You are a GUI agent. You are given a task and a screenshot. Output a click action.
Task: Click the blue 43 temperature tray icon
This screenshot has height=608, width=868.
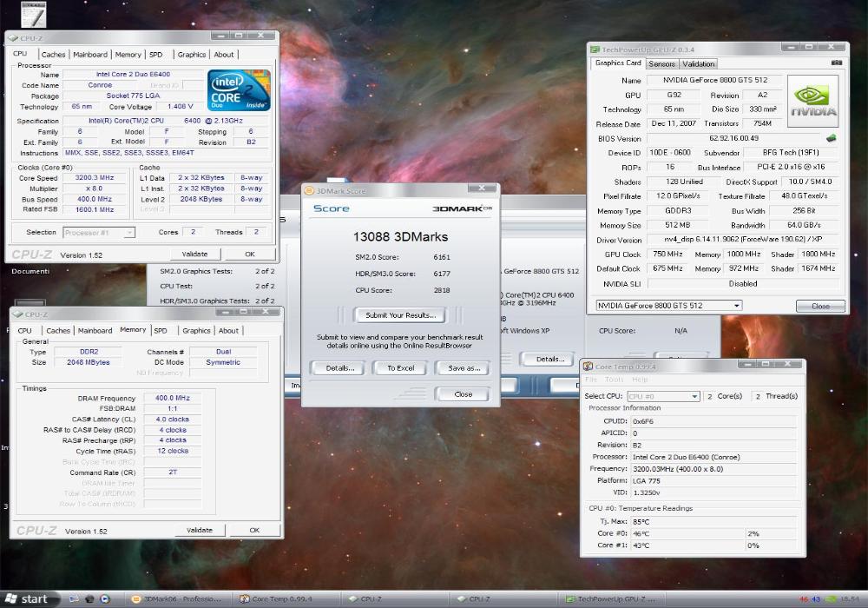(816, 599)
